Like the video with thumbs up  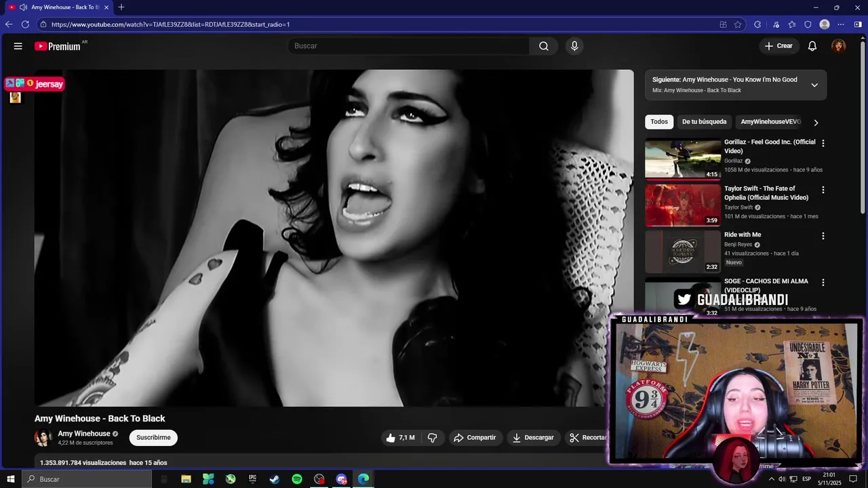(399, 438)
